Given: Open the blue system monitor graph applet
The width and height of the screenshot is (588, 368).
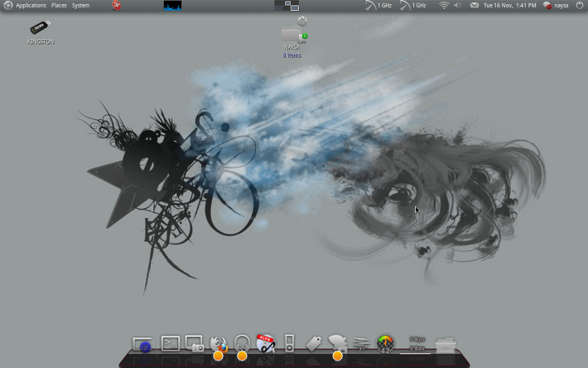Looking at the screenshot, I should click(x=173, y=5).
